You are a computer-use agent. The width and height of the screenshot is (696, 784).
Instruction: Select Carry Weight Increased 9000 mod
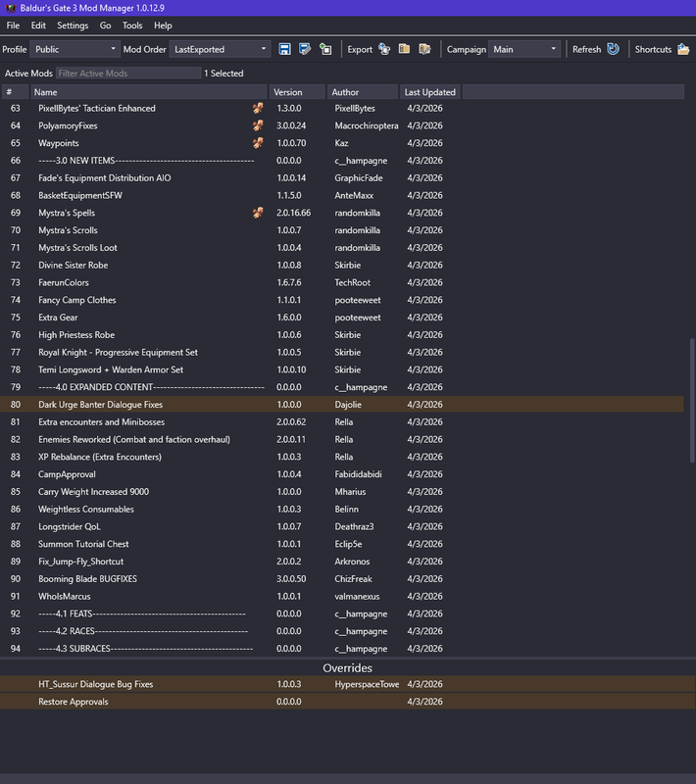coord(342,492)
